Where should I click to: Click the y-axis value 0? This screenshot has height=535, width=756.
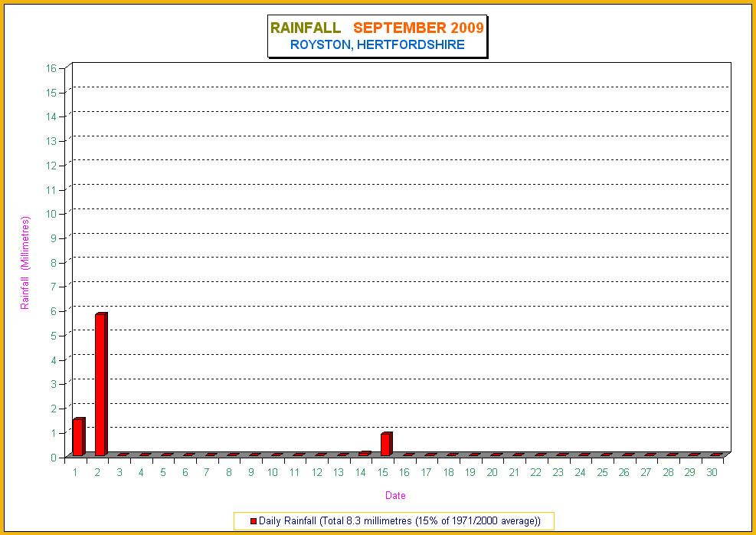pyautogui.click(x=54, y=457)
